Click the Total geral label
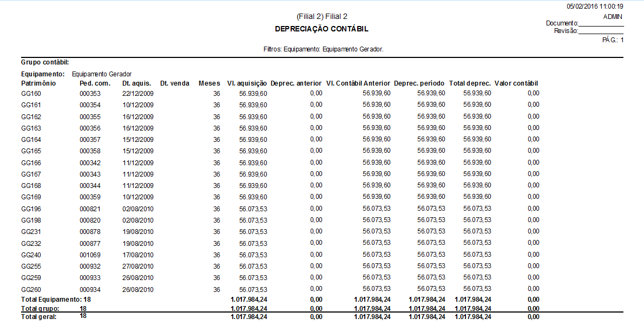 pos(39,317)
